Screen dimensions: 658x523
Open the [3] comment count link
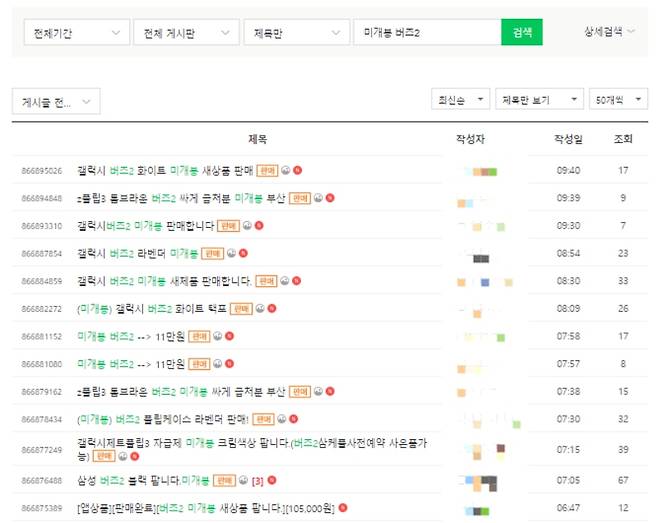(x=257, y=481)
